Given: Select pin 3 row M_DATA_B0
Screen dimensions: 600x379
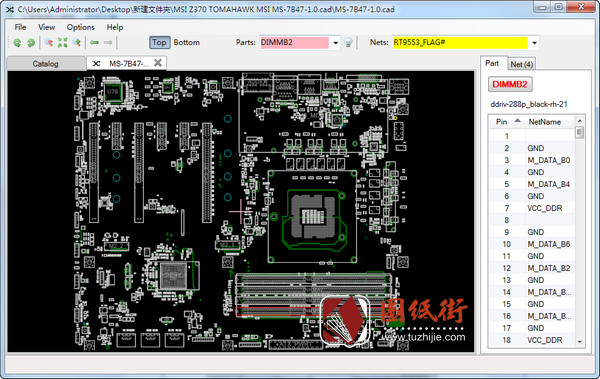Looking at the screenshot, I should point(532,160).
